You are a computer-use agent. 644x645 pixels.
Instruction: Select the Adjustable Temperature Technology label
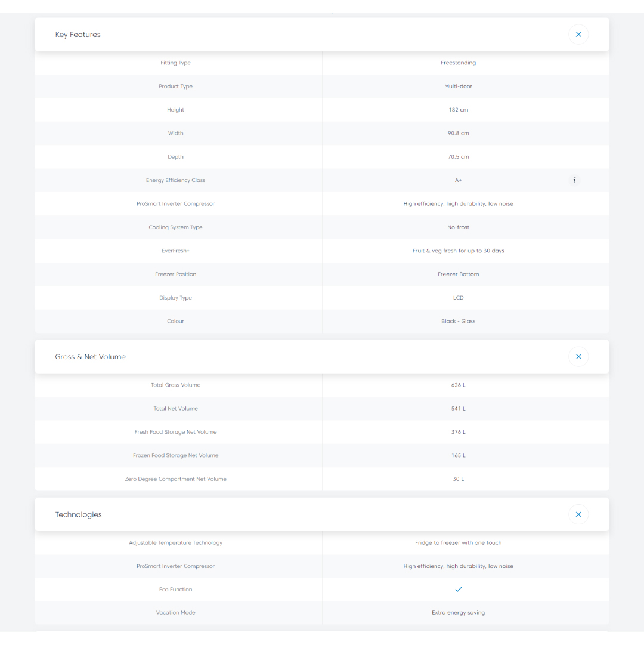tap(175, 543)
